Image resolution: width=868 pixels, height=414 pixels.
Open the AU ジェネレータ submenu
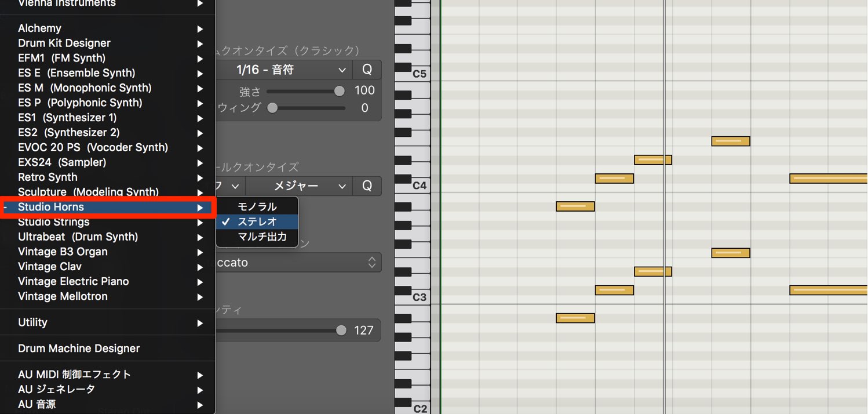pyautogui.click(x=108, y=389)
